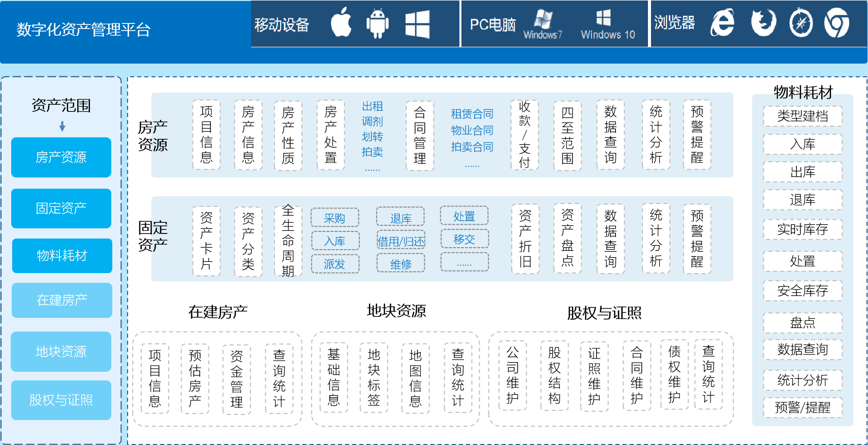The image size is (868, 445).
Task: Click the Safari compass icon
Action: [x=801, y=23]
